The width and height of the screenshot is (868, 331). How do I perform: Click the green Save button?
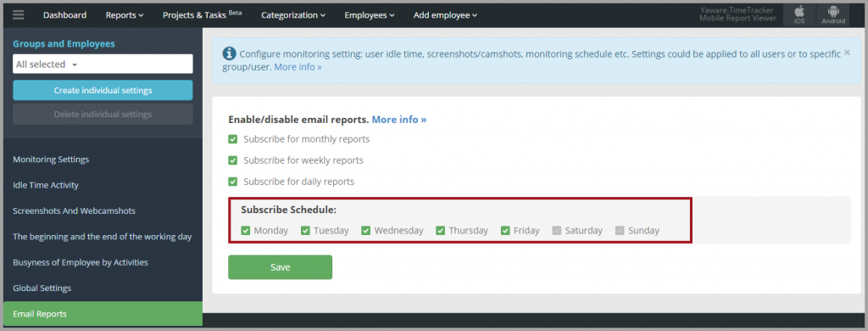click(x=280, y=267)
